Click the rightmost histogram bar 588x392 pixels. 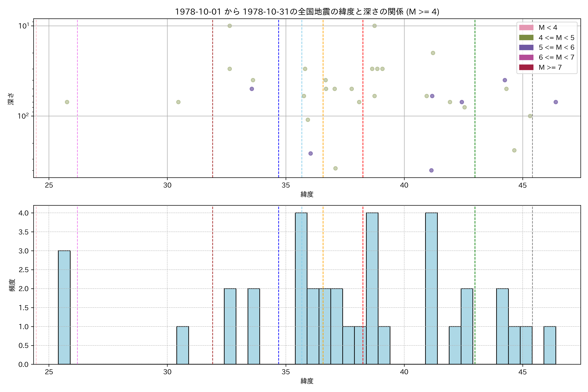click(550, 345)
